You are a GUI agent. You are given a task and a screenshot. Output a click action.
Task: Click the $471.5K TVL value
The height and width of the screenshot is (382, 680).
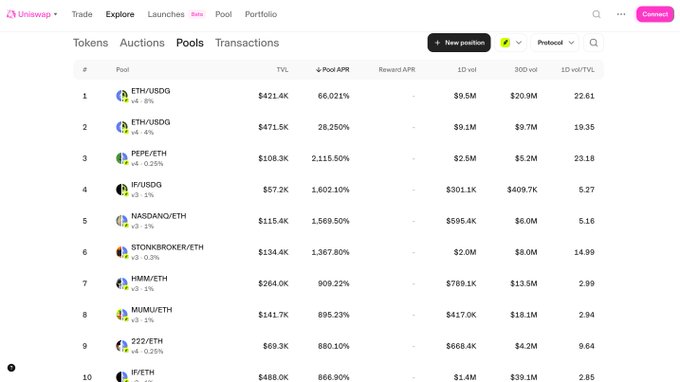273,127
